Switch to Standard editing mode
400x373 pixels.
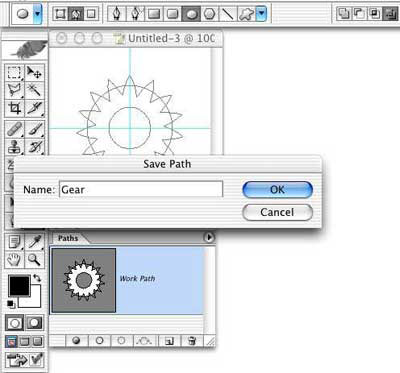[15, 323]
